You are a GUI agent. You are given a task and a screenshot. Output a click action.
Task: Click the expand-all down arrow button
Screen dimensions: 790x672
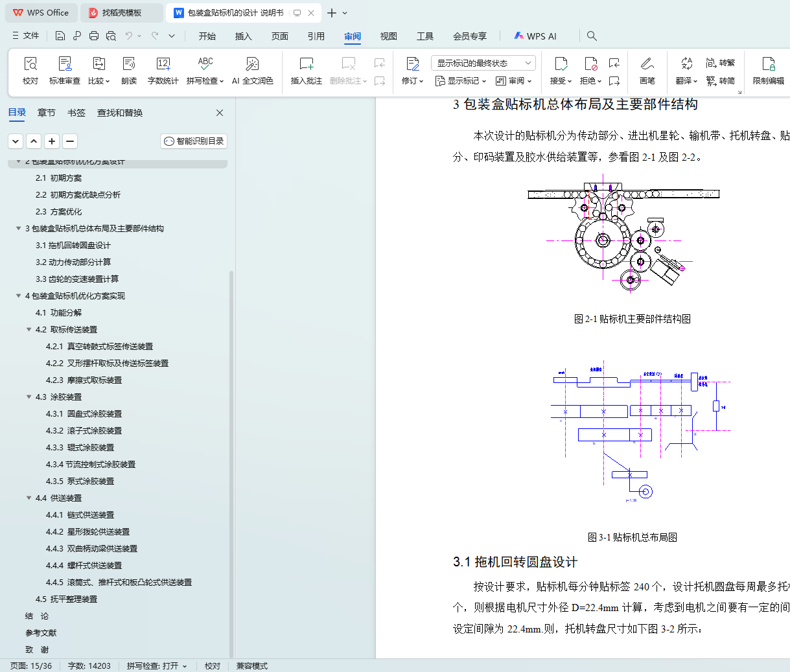(16, 141)
